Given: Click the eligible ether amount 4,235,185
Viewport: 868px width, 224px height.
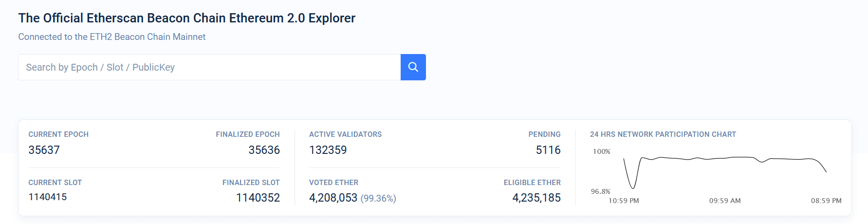Looking at the screenshot, I should point(536,198).
